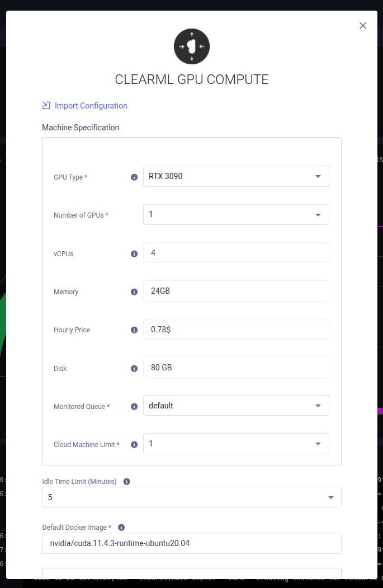Click the Monitored Queue info icon

point(134,407)
